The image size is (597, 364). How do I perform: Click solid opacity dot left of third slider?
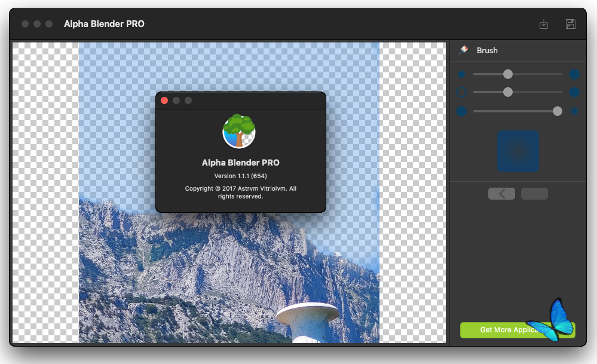(461, 111)
